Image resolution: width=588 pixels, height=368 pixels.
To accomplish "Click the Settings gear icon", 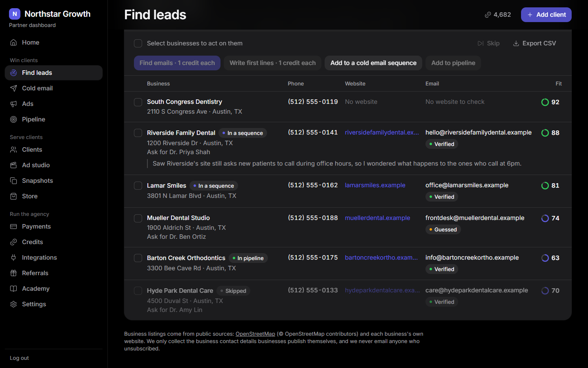I will pyautogui.click(x=13, y=304).
